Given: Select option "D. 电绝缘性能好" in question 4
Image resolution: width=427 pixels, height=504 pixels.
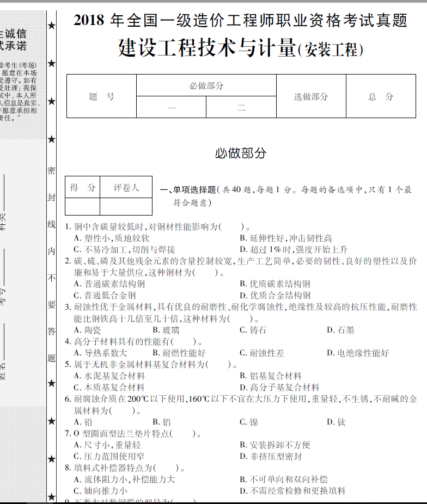Looking at the screenshot, I should click(x=358, y=353).
